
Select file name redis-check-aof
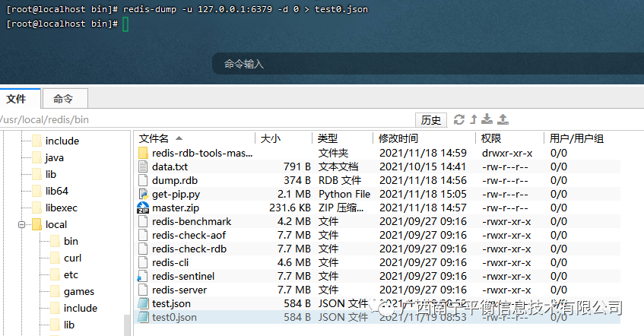(x=189, y=236)
